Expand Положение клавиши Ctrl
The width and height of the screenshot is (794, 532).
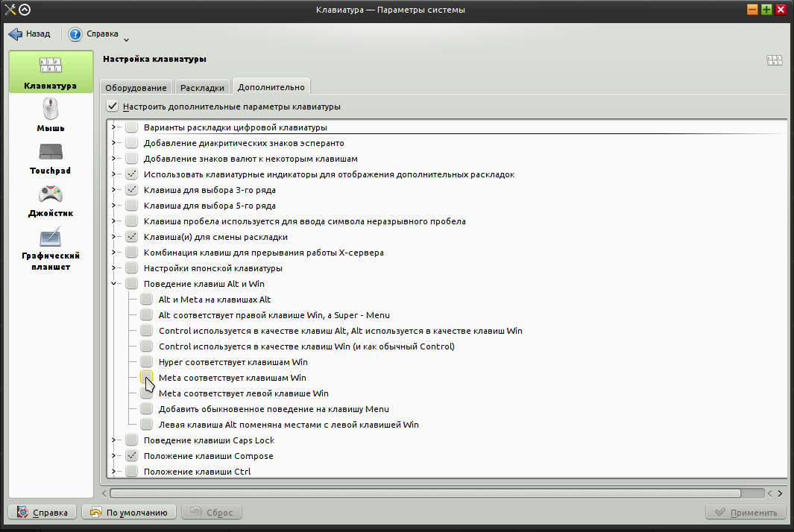click(x=114, y=471)
